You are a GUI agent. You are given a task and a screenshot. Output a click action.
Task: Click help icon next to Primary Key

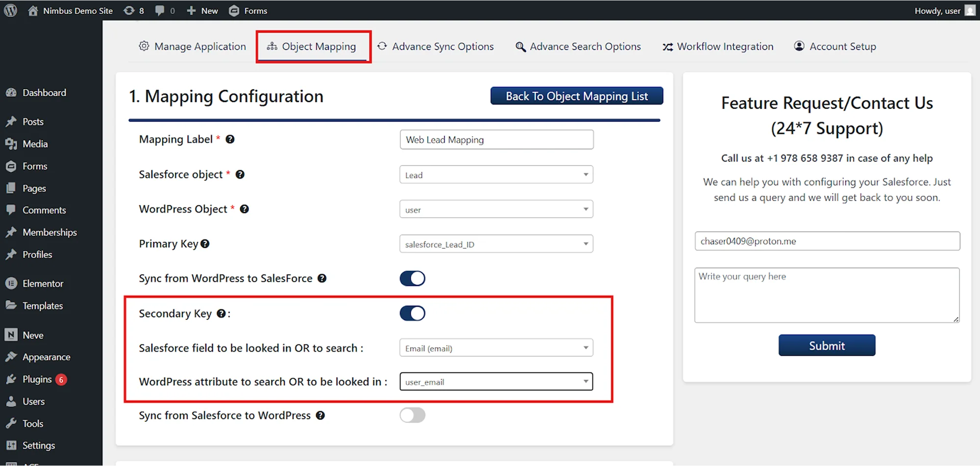point(205,244)
